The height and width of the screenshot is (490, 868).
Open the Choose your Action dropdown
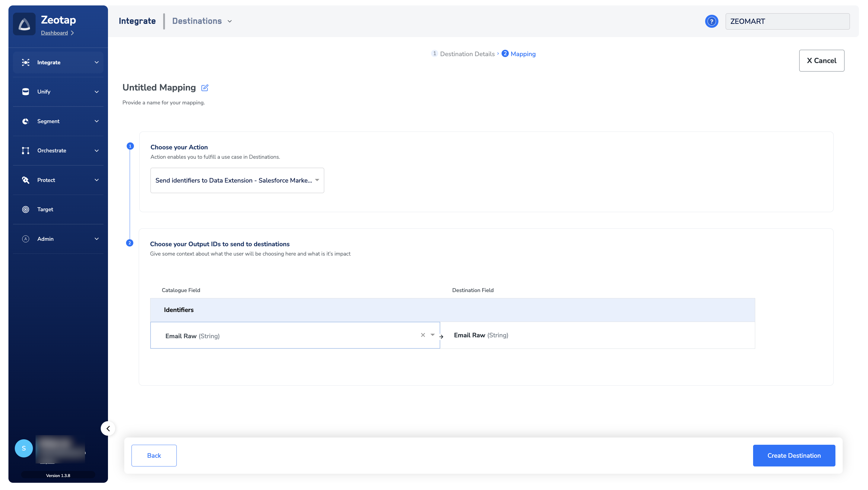[237, 180]
